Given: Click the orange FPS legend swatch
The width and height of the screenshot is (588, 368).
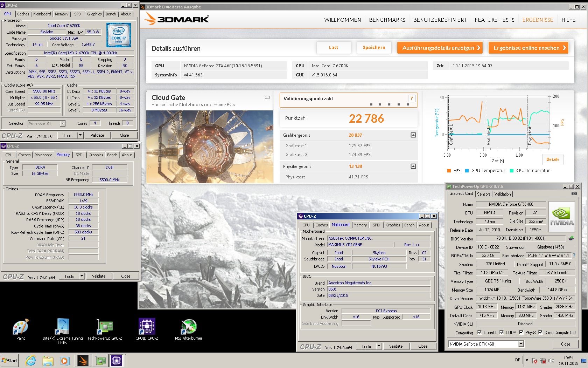Looking at the screenshot, I should point(449,171).
